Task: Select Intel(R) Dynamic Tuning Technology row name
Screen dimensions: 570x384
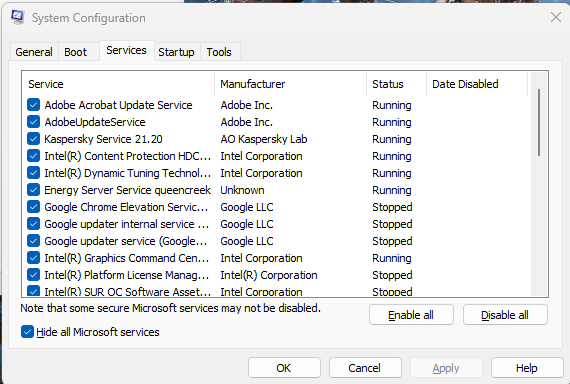Action: pos(128,173)
